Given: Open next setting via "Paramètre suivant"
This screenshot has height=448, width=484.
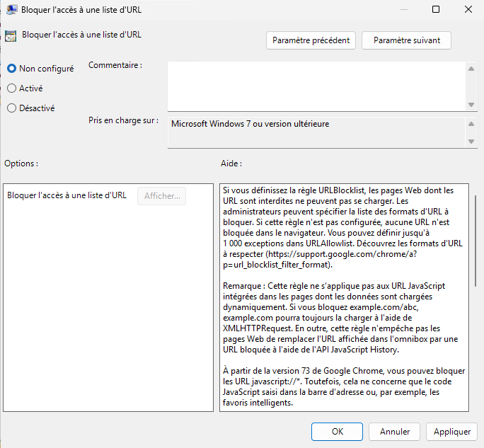Looking at the screenshot, I should (x=406, y=40).
